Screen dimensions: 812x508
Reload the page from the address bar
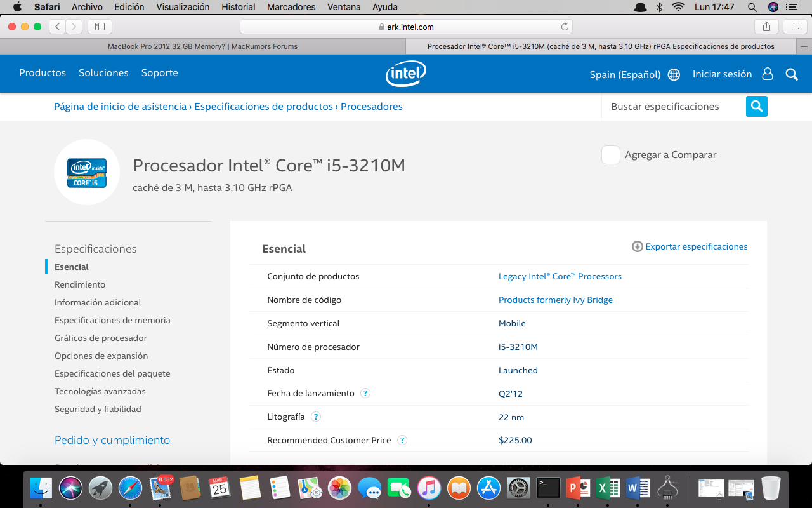click(565, 27)
